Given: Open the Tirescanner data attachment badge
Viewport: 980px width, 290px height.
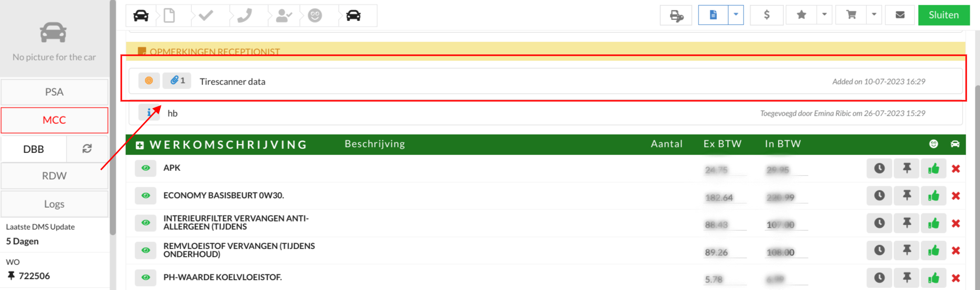Looking at the screenshot, I should tap(177, 80).
